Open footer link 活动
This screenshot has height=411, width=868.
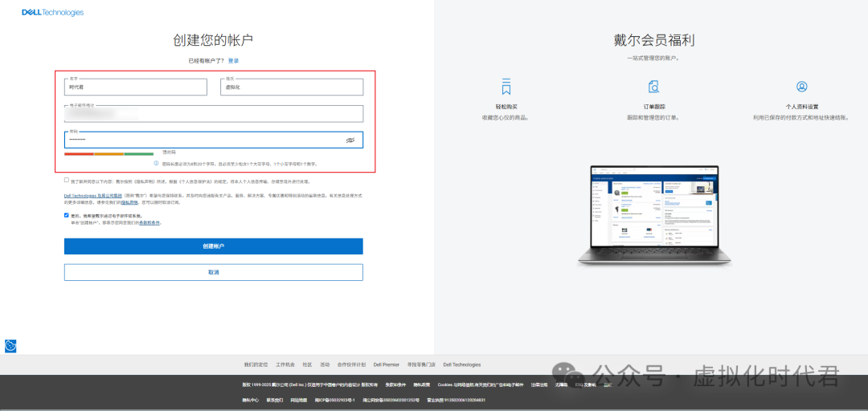point(325,364)
